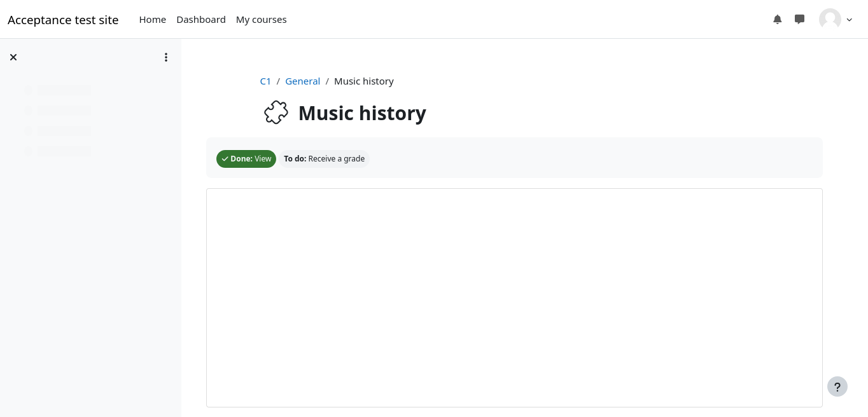
Task: Open the messaging drawer speech bubble icon
Action: tap(799, 20)
